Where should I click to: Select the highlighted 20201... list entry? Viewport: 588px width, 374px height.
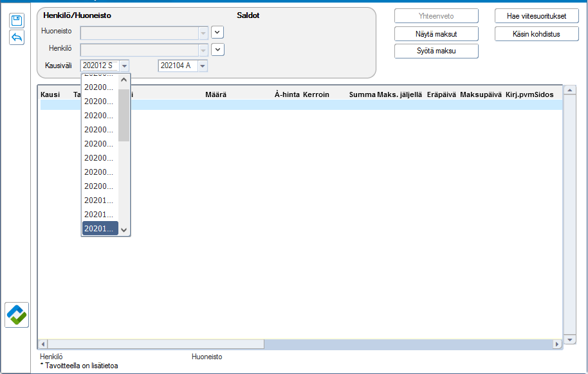100,229
